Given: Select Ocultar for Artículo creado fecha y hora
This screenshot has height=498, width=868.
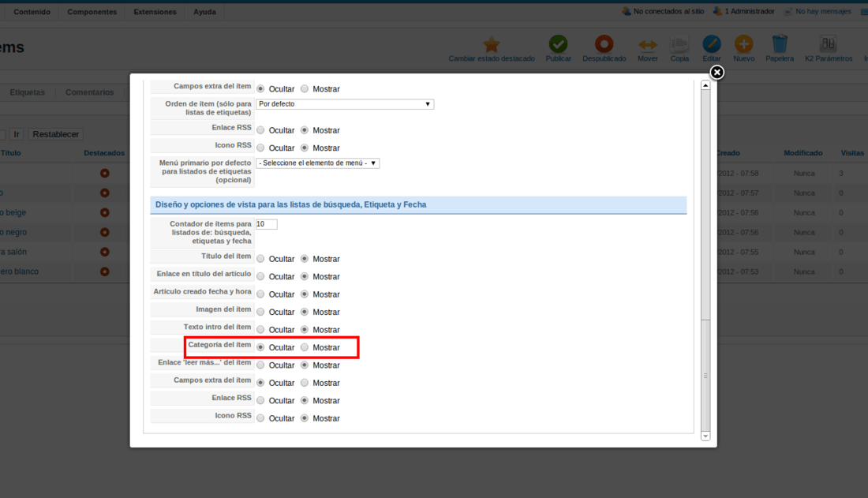Looking at the screenshot, I should (260, 294).
